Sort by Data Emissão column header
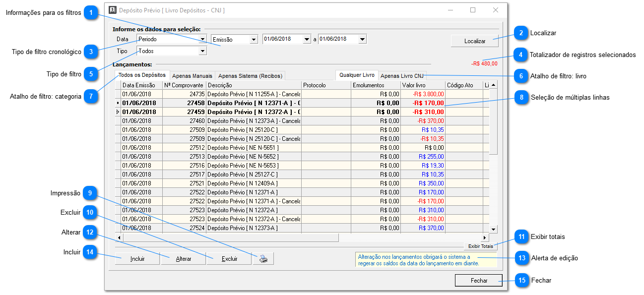This screenshot has height=295, width=644. pos(141,85)
